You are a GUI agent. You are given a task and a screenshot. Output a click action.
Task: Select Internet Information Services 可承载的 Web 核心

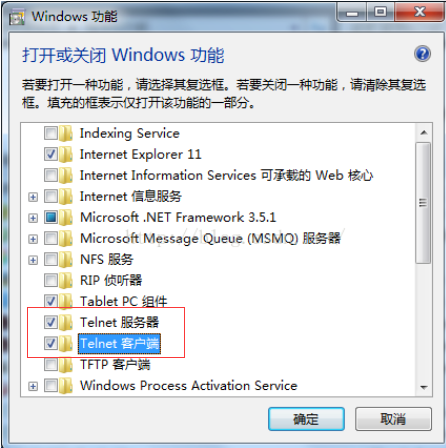(226, 175)
